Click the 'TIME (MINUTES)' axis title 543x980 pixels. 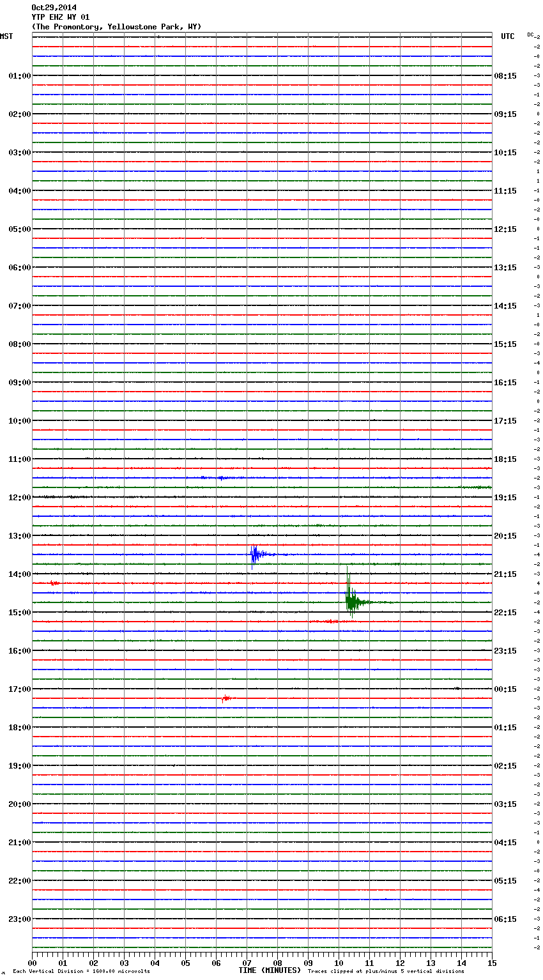(x=270, y=970)
